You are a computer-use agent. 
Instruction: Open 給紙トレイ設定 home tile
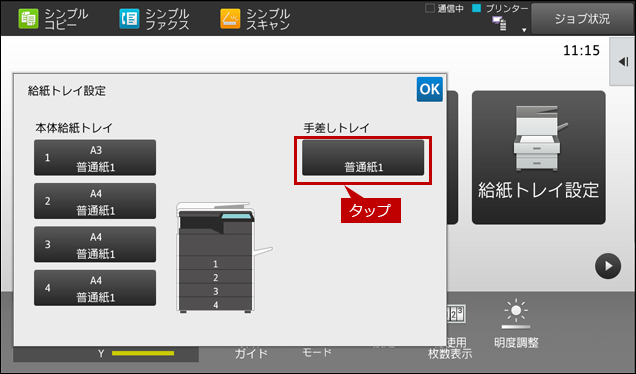click(x=539, y=157)
